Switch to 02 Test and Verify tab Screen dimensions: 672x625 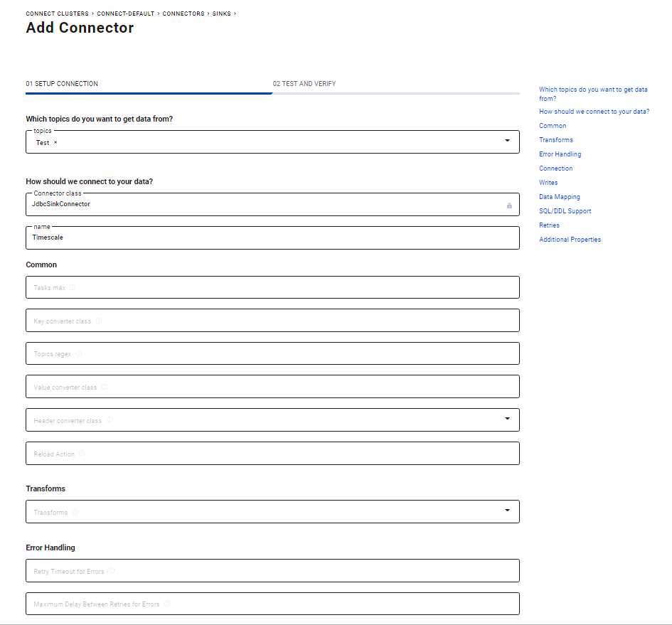pyautogui.click(x=304, y=84)
